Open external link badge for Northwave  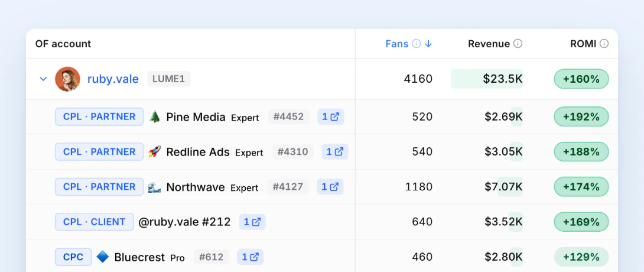click(330, 187)
